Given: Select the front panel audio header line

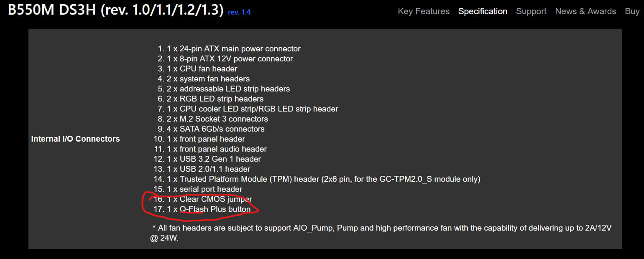Looking at the screenshot, I should 210,149.
